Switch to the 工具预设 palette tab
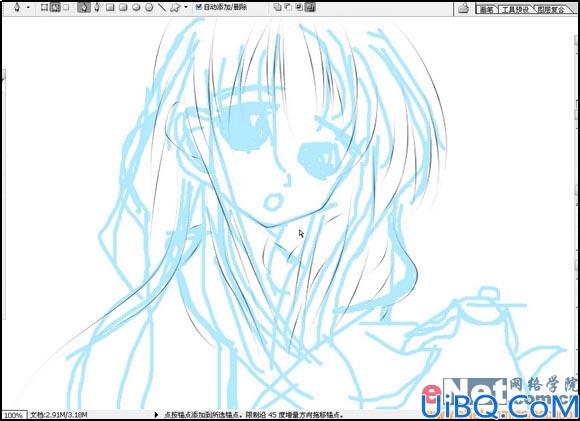Viewport: 580px width, 421px height. point(515,10)
